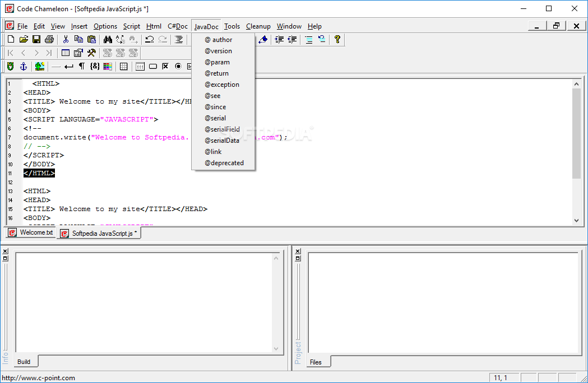Open the View menu

pos(58,26)
